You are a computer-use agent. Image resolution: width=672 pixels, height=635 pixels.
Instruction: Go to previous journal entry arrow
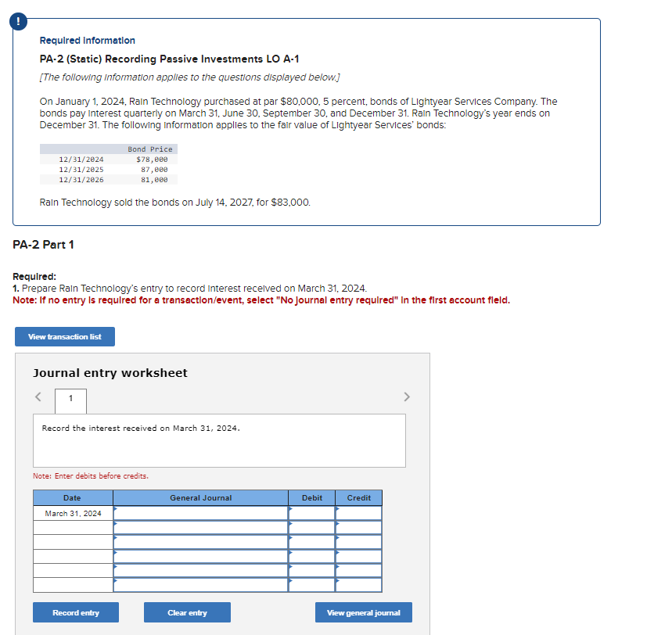tap(38, 396)
